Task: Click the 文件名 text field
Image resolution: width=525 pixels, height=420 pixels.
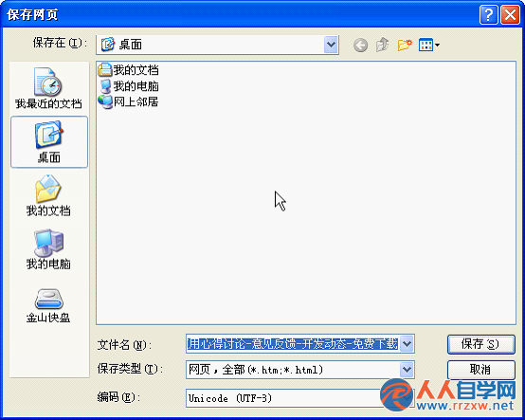Action: [x=293, y=343]
